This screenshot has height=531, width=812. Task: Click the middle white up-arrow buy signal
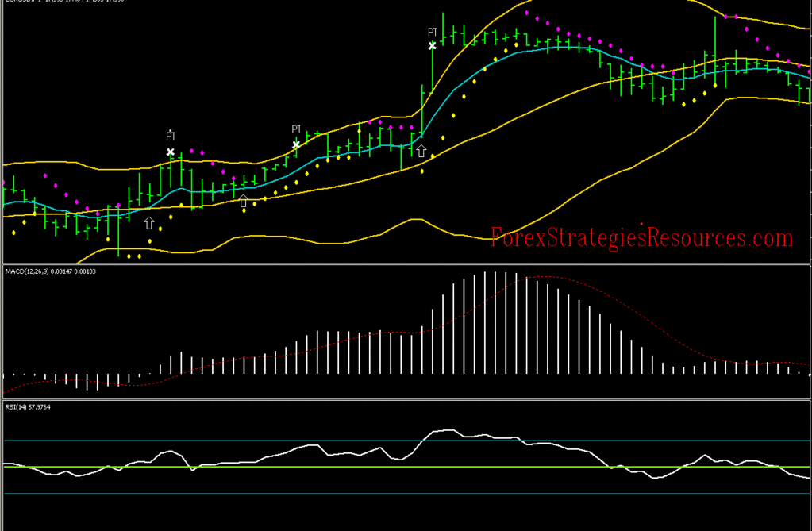(244, 201)
